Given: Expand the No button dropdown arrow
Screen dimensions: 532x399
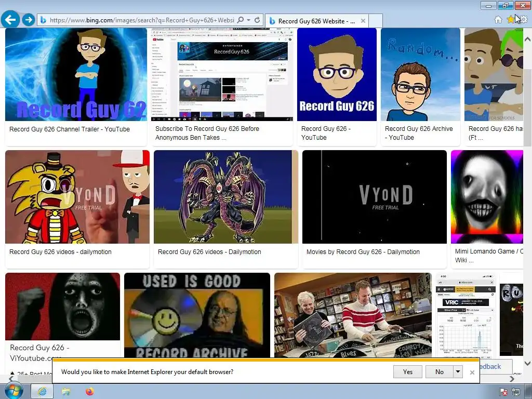Looking at the screenshot, I should (x=458, y=372).
